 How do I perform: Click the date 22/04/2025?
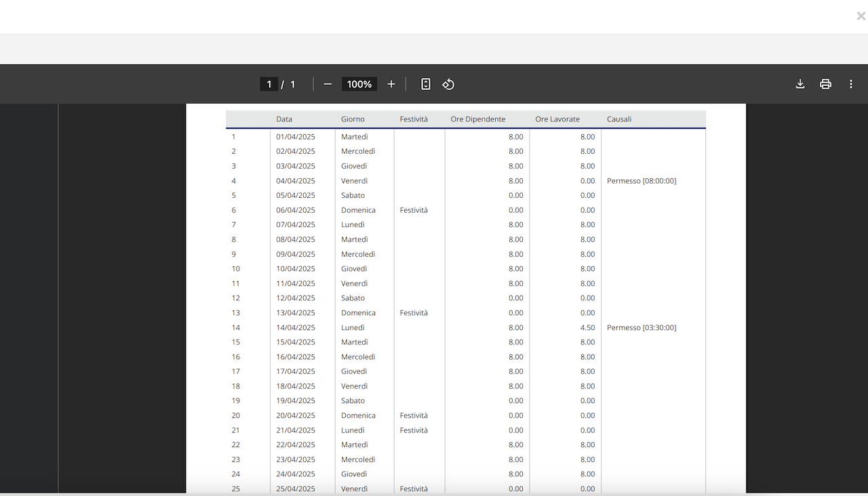[296, 445]
